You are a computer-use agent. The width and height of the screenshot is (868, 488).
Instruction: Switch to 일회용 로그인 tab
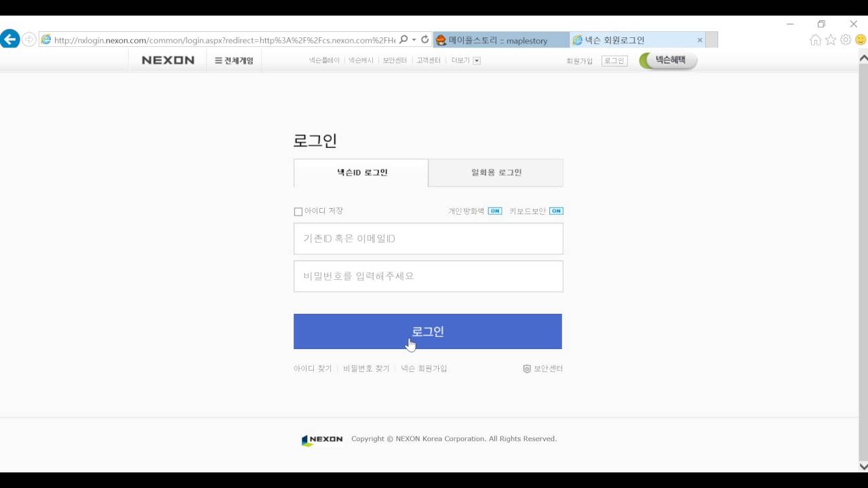496,173
